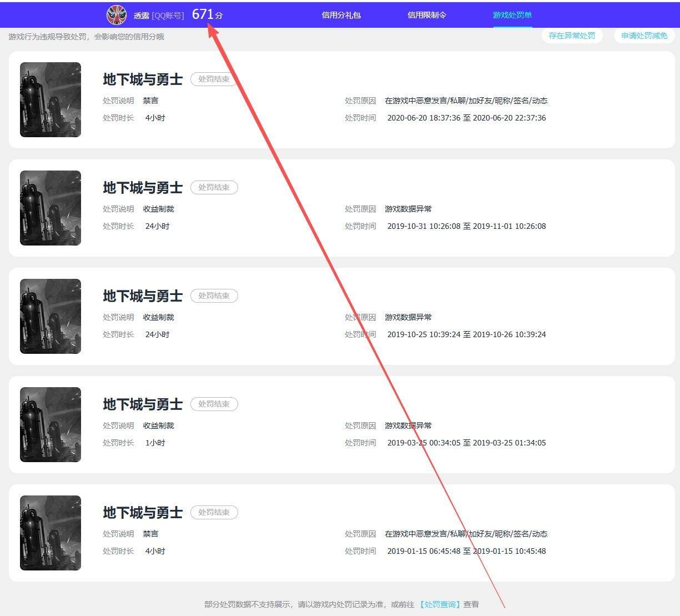Click the malicious-speech reason on the 2020-06-20 card
Viewport: 680px width, 616px height.
[466, 101]
